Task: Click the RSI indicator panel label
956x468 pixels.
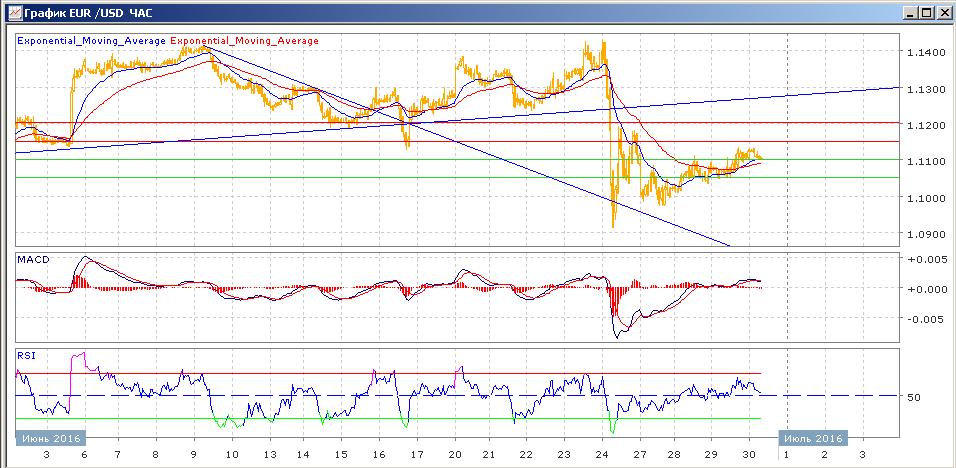Action: click(x=25, y=354)
